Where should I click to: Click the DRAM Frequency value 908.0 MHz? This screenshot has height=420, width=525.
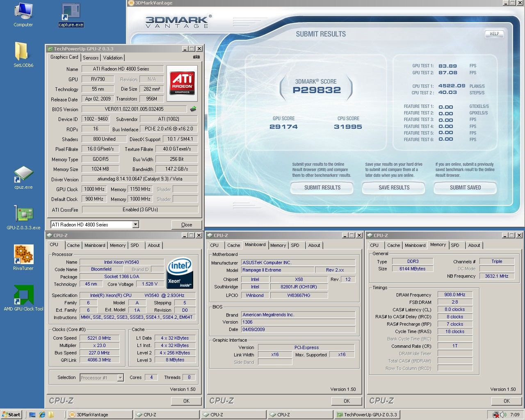[455, 294]
